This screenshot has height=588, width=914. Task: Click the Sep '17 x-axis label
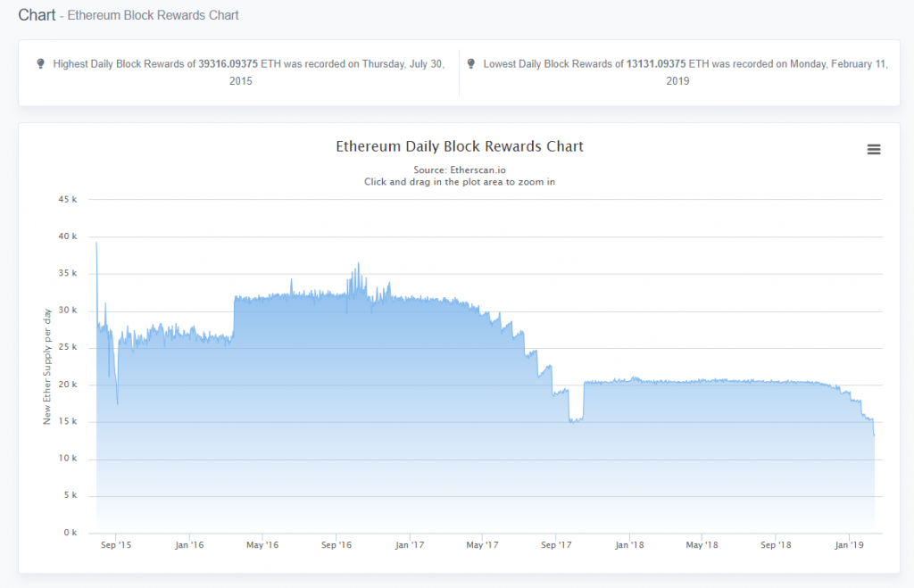coord(556,544)
